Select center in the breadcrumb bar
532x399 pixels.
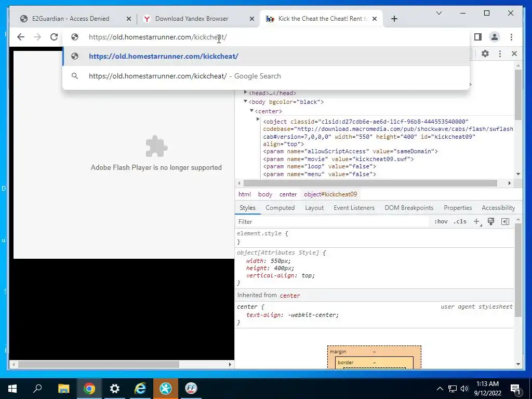pos(288,194)
